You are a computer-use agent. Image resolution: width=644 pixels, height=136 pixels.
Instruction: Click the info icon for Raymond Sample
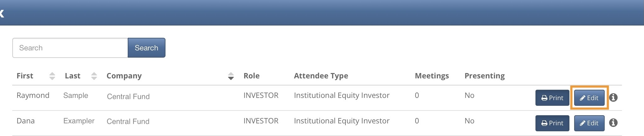coord(613,98)
